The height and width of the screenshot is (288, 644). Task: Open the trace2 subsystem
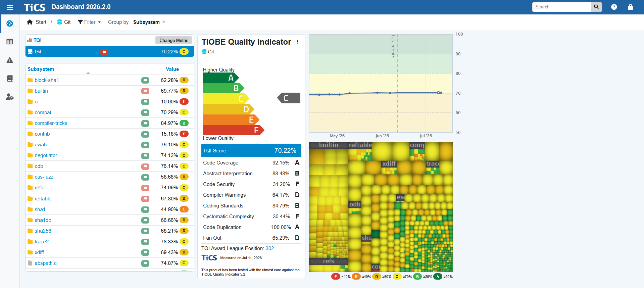point(42,242)
